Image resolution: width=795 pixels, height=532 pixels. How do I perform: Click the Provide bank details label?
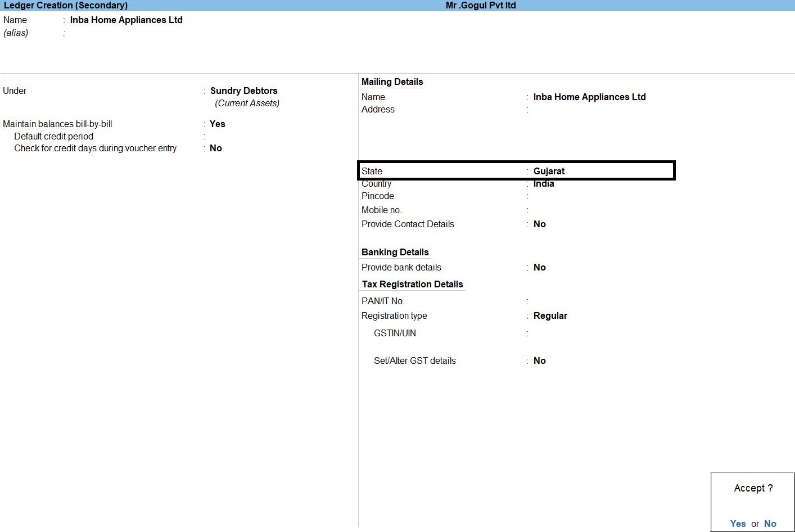pyautogui.click(x=401, y=267)
